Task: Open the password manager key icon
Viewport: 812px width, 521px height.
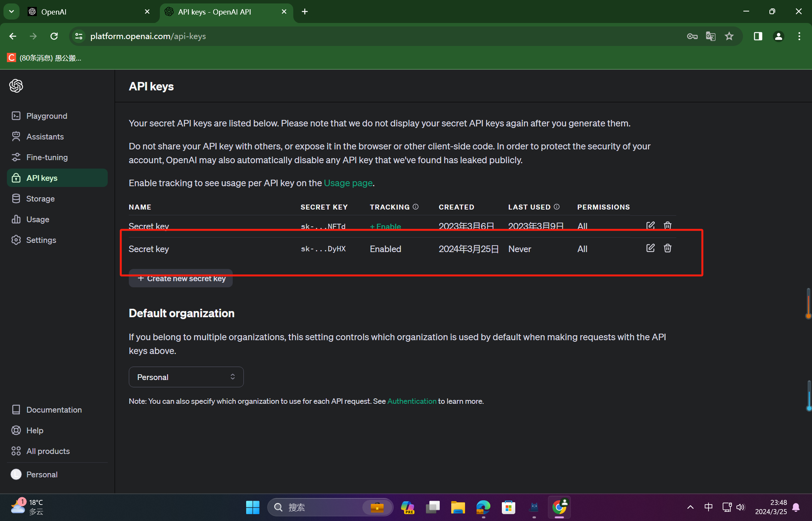Action: [692, 36]
